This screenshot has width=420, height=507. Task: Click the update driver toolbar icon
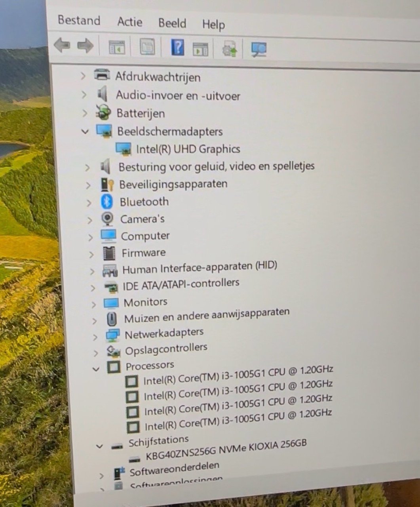pos(229,50)
